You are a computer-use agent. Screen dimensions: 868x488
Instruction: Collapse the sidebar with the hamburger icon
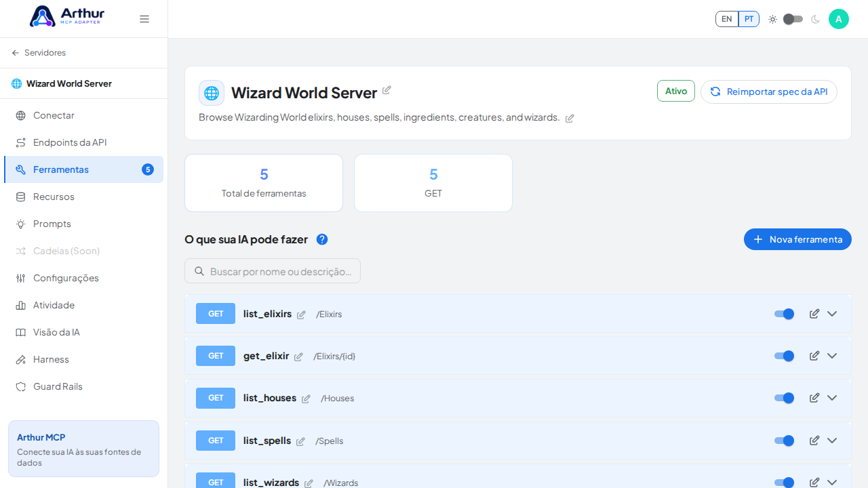[144, 19]
